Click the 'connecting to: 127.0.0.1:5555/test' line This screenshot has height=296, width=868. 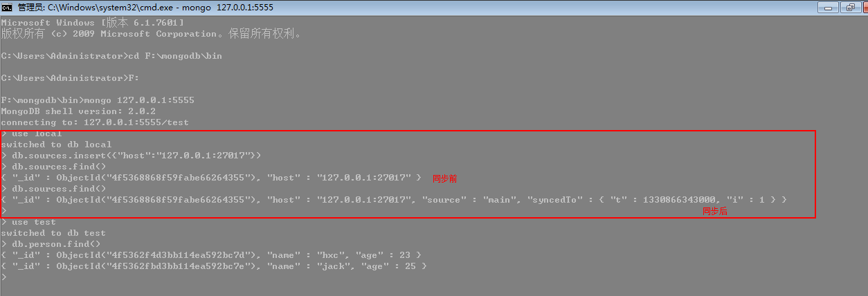coord(95,122)
